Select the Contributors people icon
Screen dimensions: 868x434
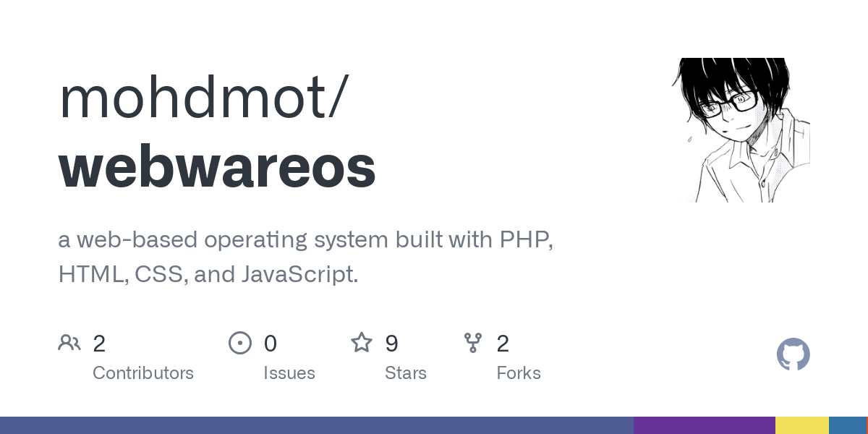tap(69, 342)
